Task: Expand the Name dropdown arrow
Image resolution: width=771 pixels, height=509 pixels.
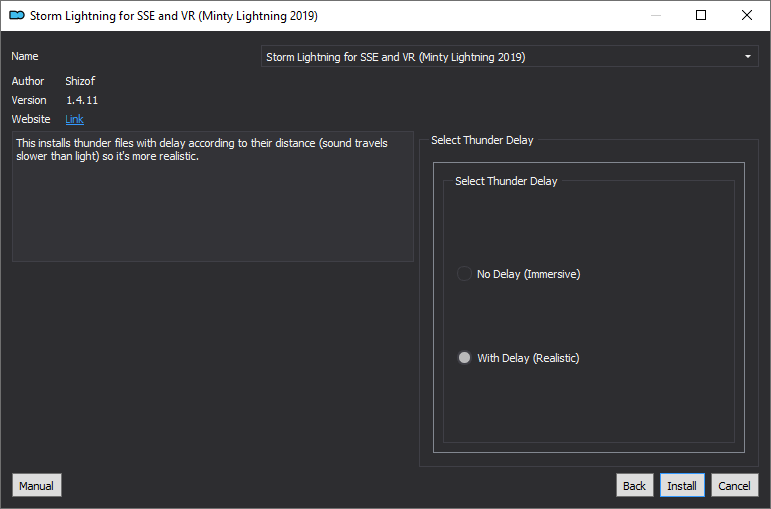Action: 747,57
